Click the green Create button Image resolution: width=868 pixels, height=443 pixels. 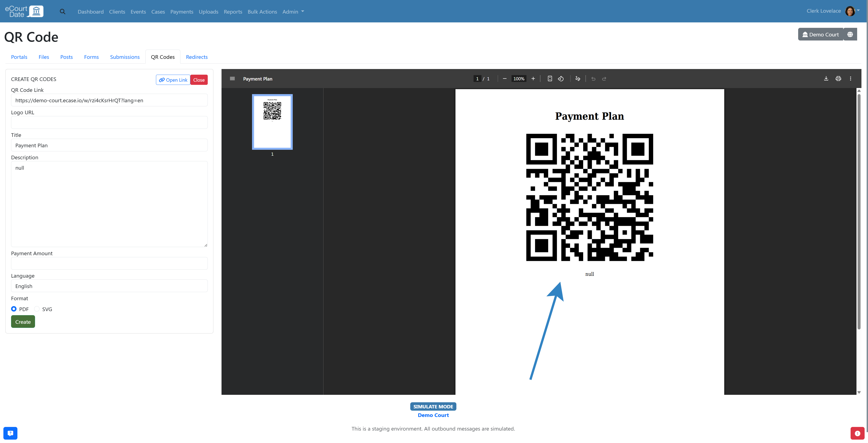23,322
